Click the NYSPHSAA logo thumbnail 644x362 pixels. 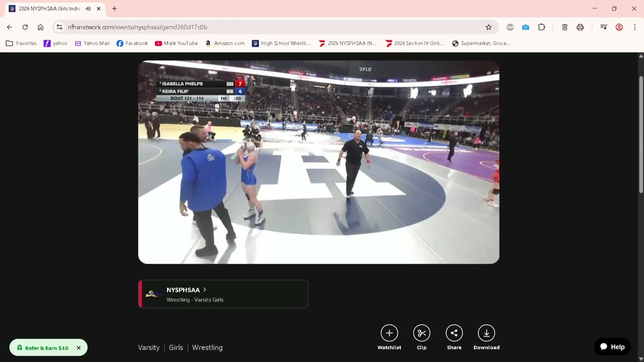(x=153, y=294)
